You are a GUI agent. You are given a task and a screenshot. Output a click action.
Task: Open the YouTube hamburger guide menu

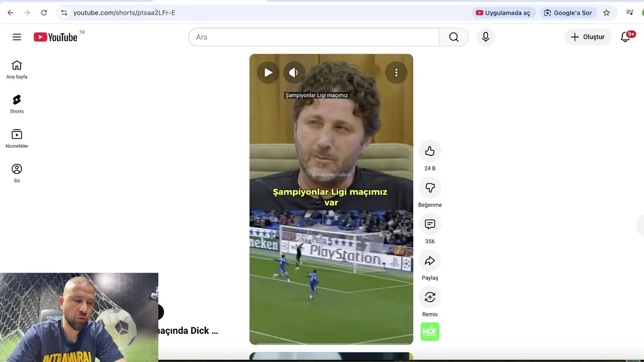pyautogui.click(x=17, y=37)
